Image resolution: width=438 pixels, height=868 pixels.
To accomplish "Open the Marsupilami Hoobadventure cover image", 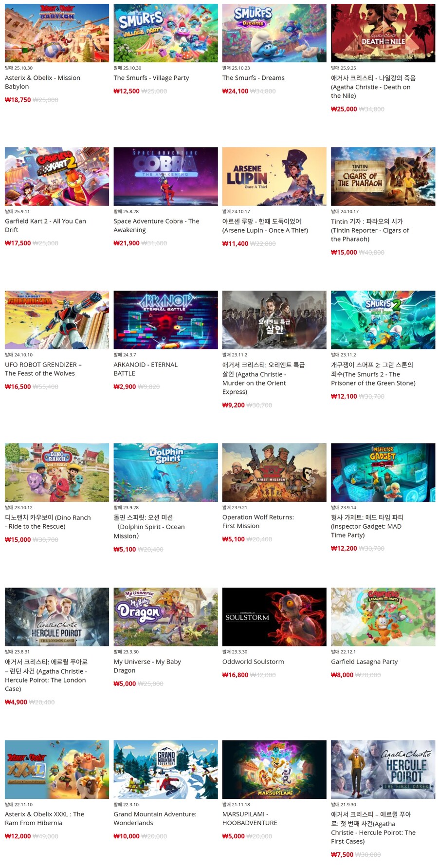I will 274,769.
